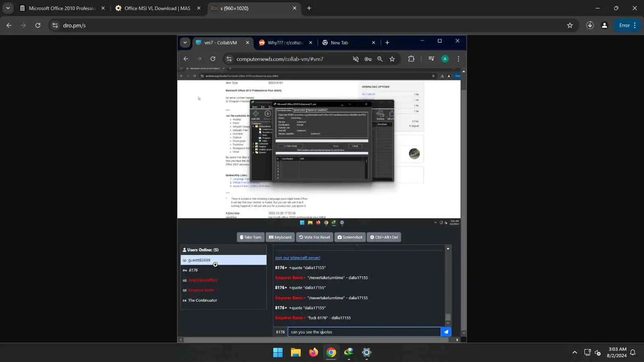Image resolution: width=644 pixels, height=362 pixels.
Task: Close the vm7 - CollabVM tab
Action: coord(248,43)
